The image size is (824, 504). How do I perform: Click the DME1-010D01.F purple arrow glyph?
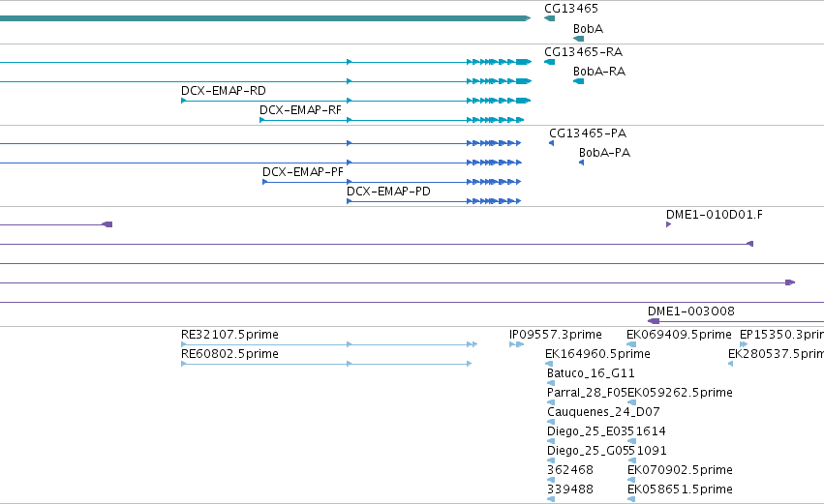[x=668, y=224]
